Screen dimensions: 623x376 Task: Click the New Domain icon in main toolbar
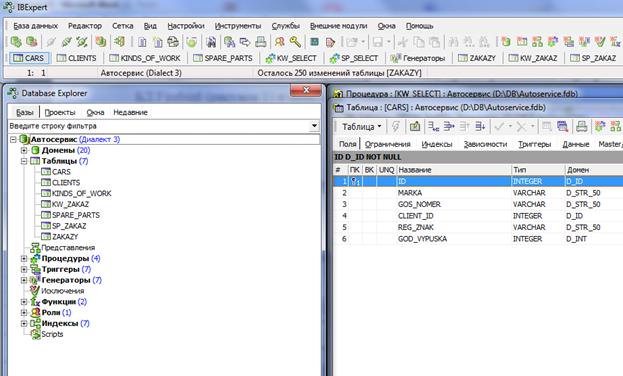click(506, 41)
